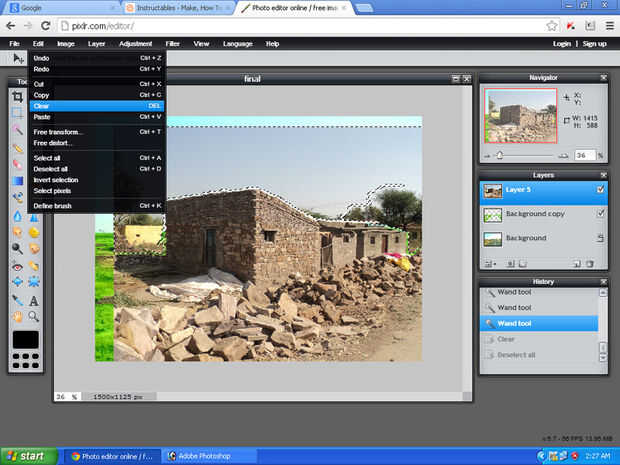Click Navigator zoom-out icon

click(487, 156)
